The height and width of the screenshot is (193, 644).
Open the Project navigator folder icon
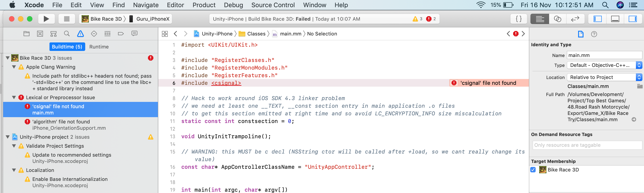(27, 34)
